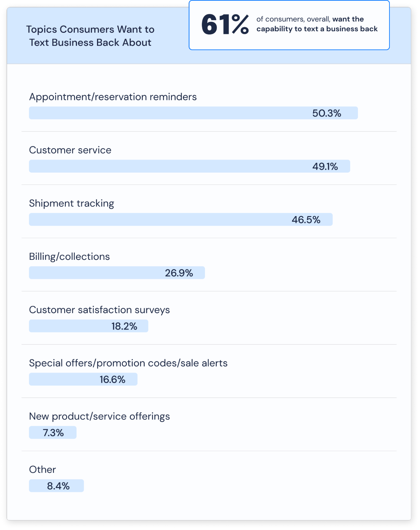420x530 pixels.
Task: Click the Customer service label
Action: tap(70, 150)
